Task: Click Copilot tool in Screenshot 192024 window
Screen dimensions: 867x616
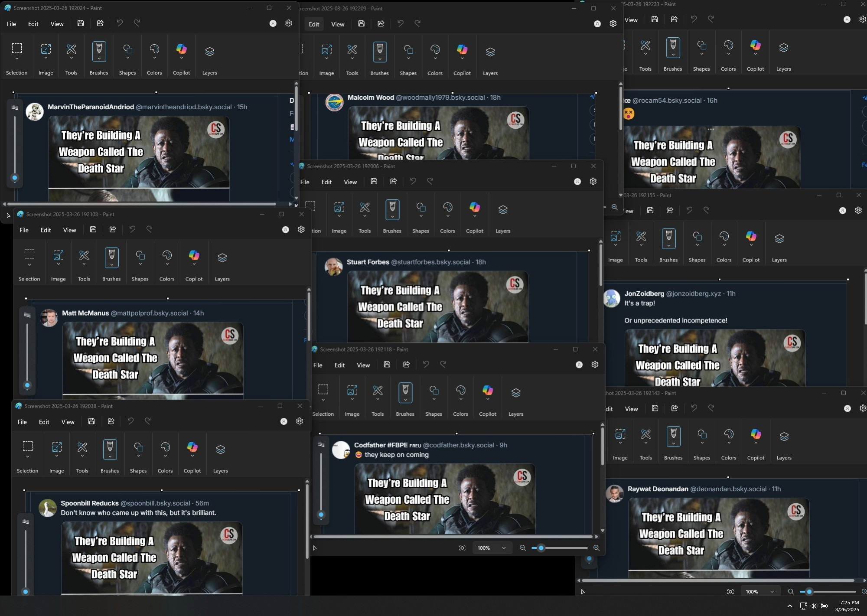Action: [x=181, y=49]
